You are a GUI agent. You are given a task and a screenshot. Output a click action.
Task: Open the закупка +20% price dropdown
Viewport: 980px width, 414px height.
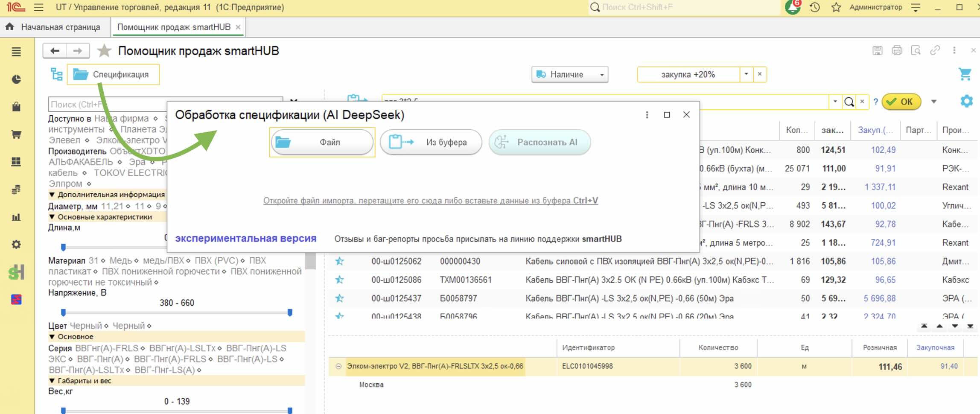[746, 74]
